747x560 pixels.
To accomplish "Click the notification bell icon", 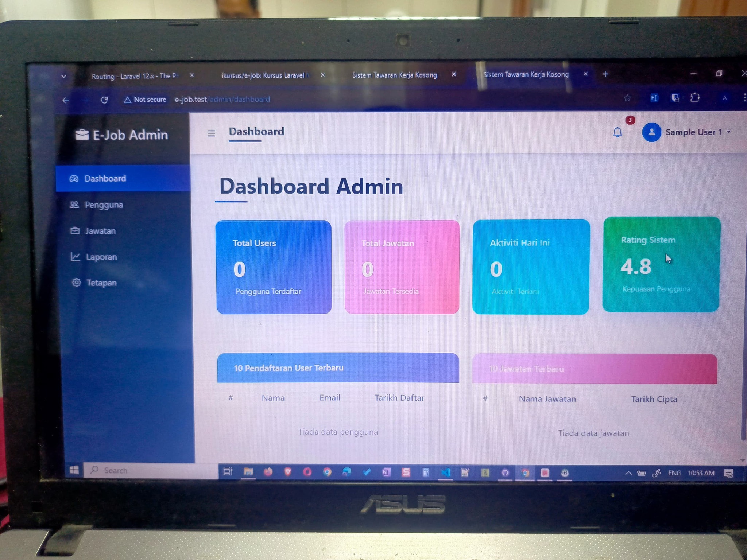I will pyautogui.click(x=617, y=132).
